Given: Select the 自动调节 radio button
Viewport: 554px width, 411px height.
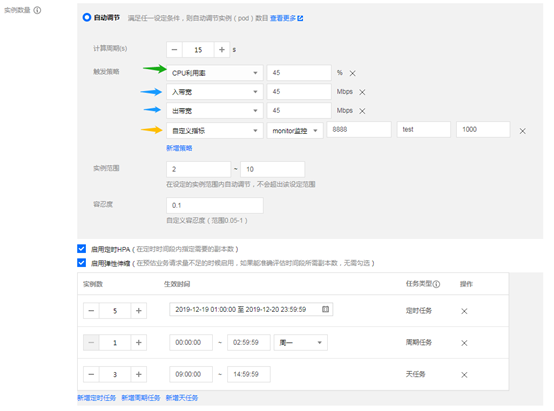Looking at the screenshot, I should [x=87, y=17].
